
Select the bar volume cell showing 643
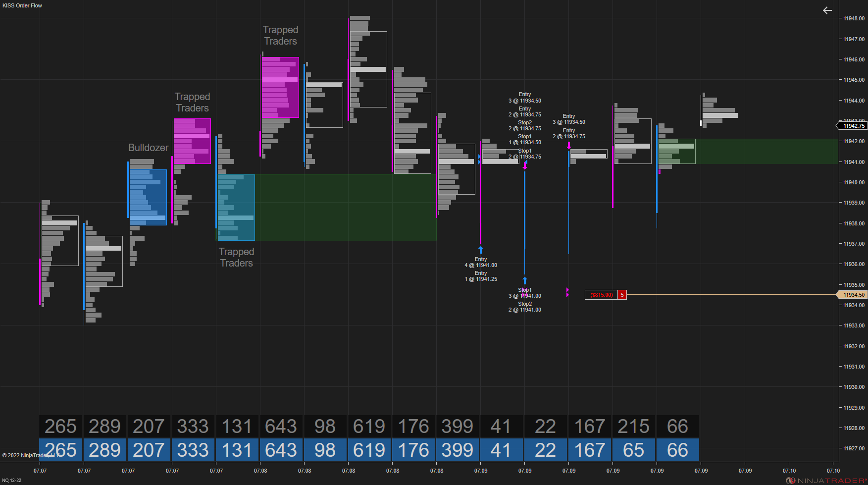pyautogui.click(x=281, y=427)
